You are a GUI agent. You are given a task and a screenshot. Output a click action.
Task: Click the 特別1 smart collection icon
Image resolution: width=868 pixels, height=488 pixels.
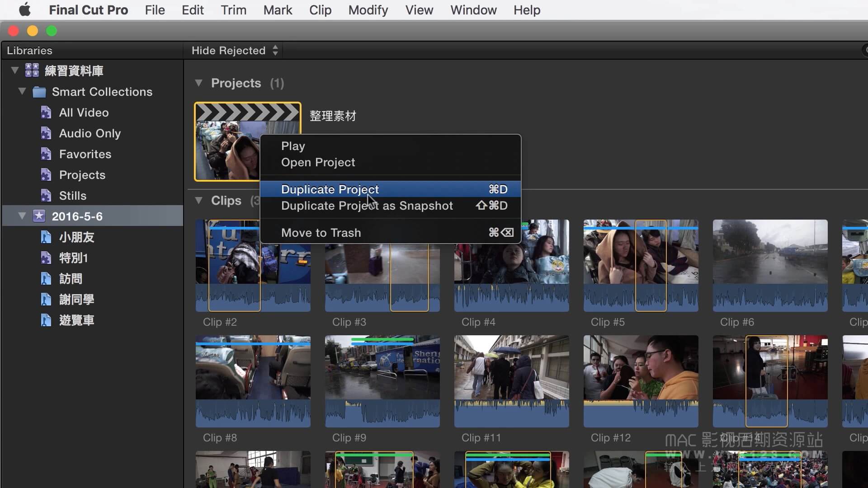pos(46,258)
